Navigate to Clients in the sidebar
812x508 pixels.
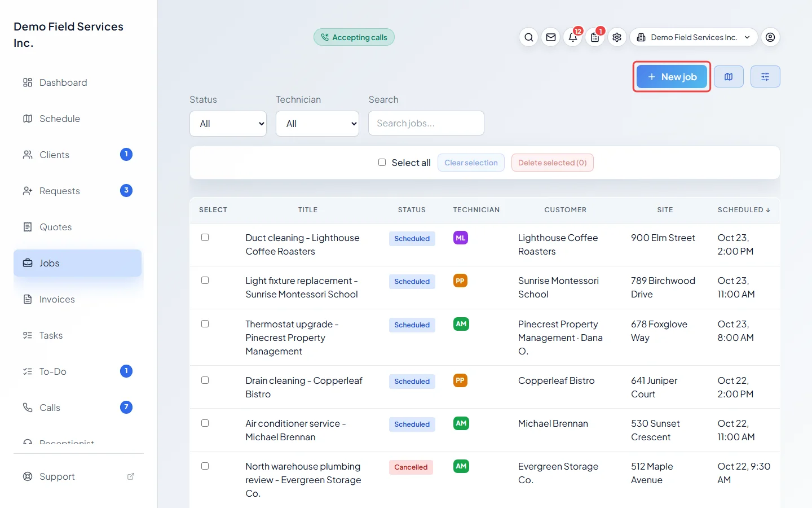pyautogui.click(x=78, y=155)
